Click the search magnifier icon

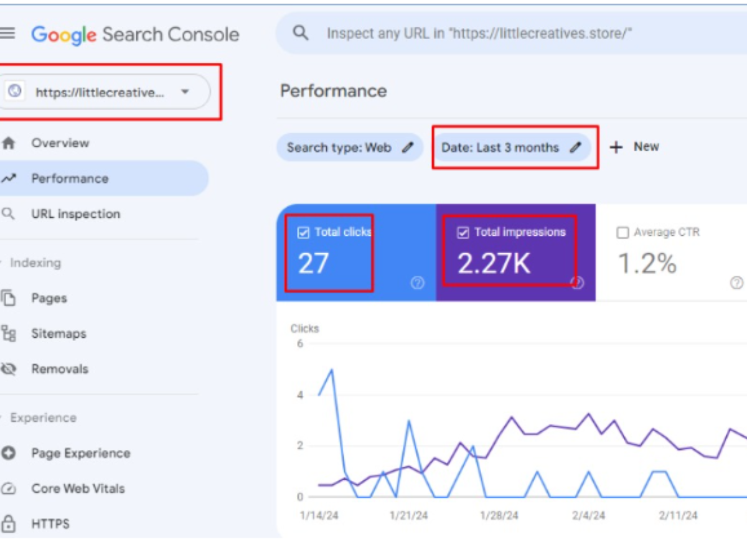(301, 33)
